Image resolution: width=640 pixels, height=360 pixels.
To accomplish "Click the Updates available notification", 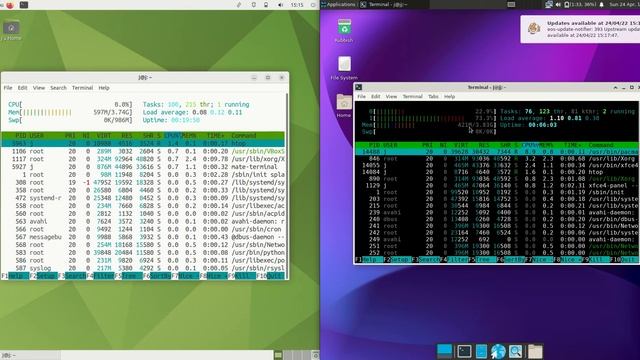I will [580, 29].
